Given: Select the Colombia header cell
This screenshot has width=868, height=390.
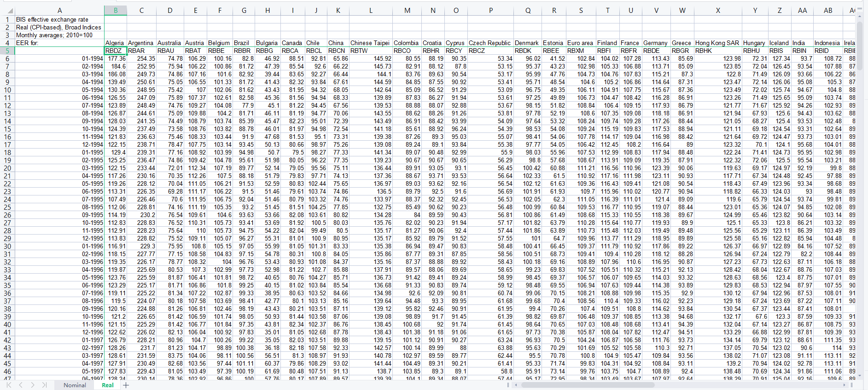Looking at the screenshot, I should tap(407, 43).
